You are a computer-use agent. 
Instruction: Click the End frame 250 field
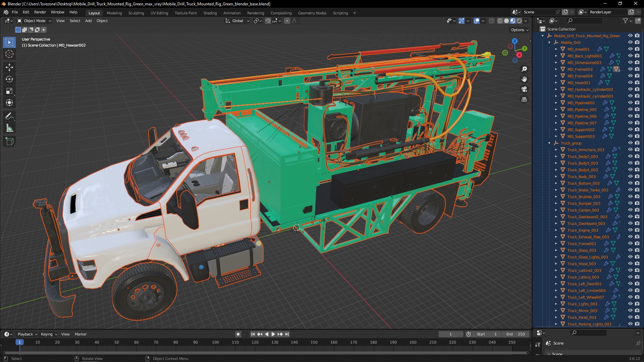tap(516, 334)
